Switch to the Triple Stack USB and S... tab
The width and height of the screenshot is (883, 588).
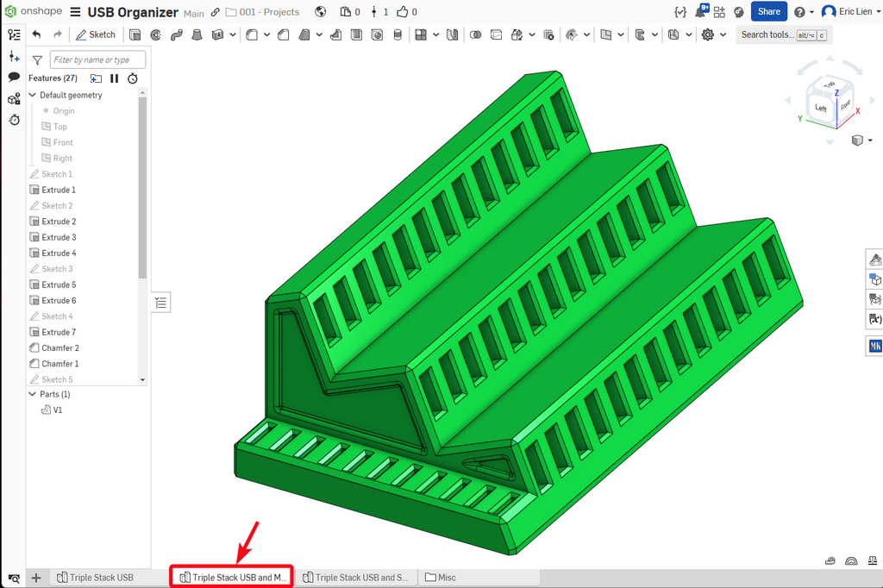pos(355,578)
